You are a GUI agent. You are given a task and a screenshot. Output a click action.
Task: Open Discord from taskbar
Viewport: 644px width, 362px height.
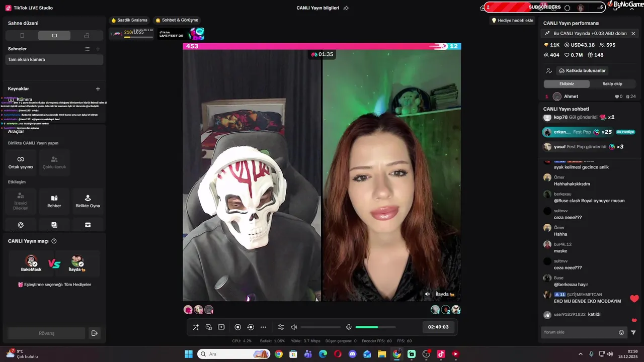tap(352, 354)
